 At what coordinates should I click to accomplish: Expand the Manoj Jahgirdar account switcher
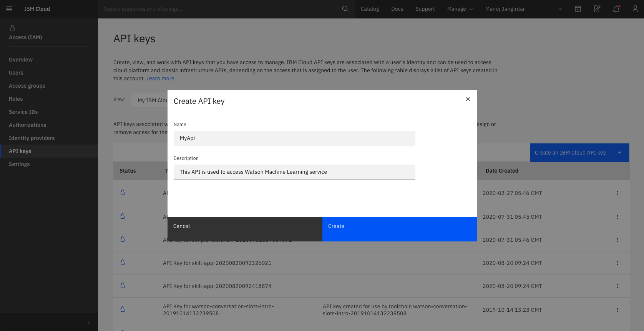(524, 9)
